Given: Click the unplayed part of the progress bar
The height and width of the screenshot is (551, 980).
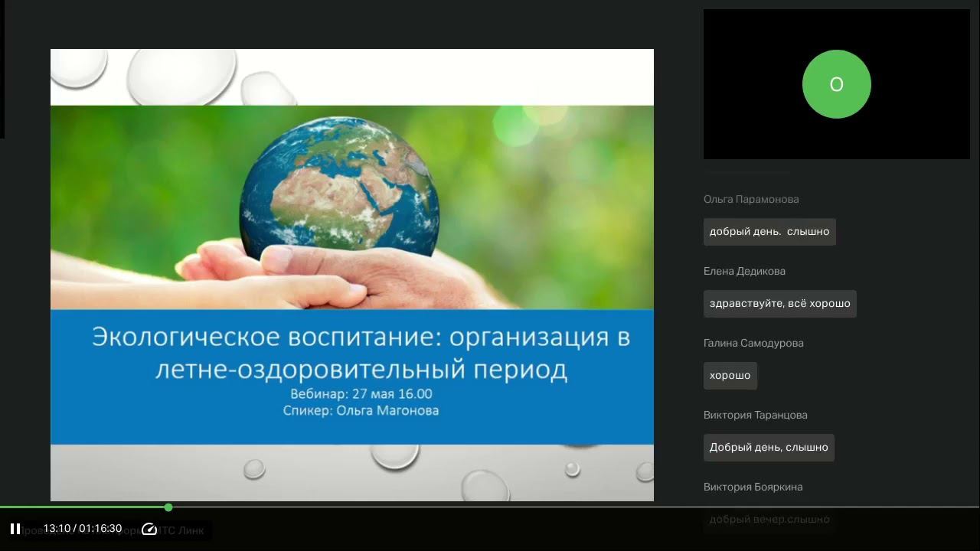Looking at the screenshot, I should pyautogui.click(x=576, y=507).
